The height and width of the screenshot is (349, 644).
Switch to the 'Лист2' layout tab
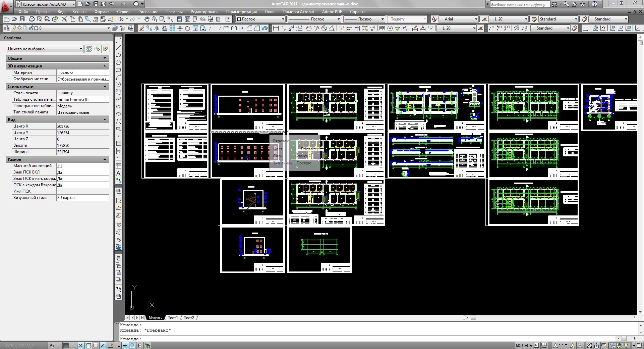189,318
